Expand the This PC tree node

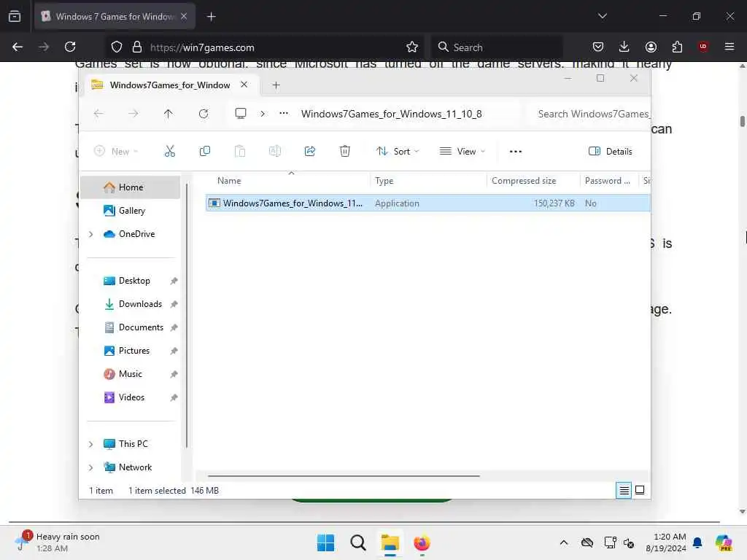91,444
